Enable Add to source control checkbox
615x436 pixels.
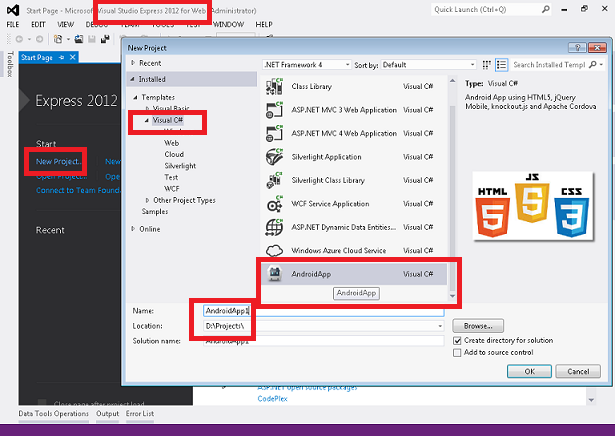[458, 353]
